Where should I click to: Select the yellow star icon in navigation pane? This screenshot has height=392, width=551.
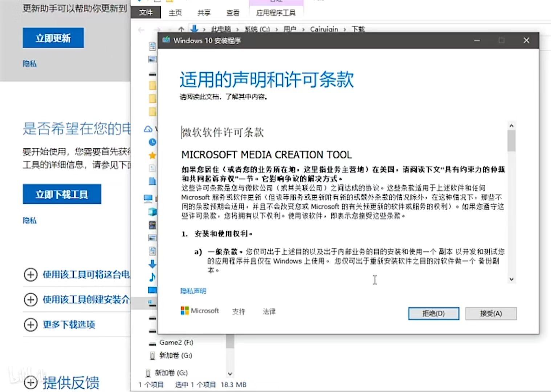(x=152, y=155)
